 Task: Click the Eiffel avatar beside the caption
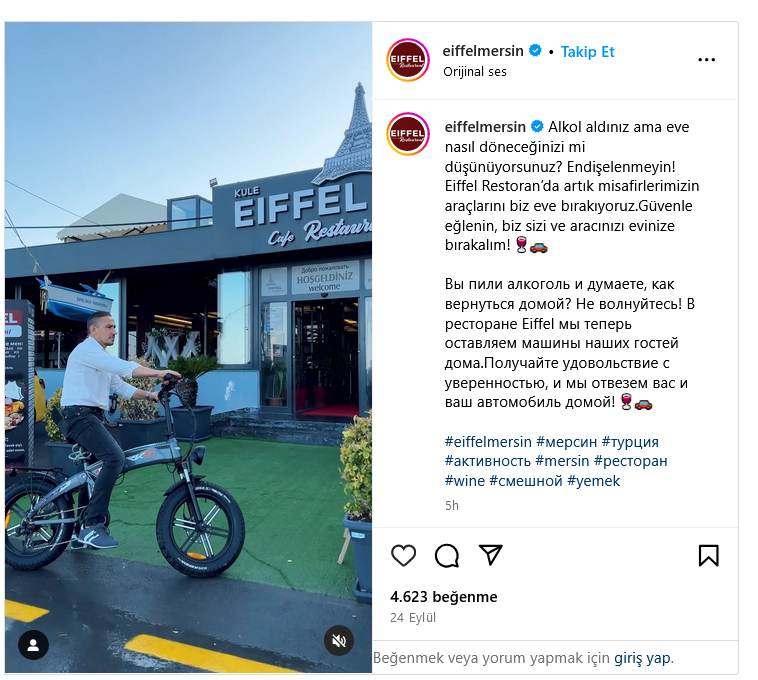pos(408,134)
